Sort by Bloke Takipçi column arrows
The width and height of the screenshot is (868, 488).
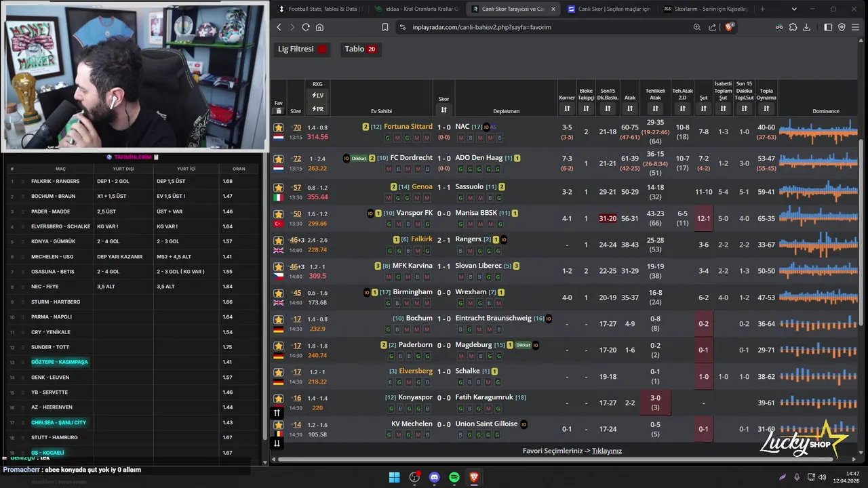pos(586,108)
